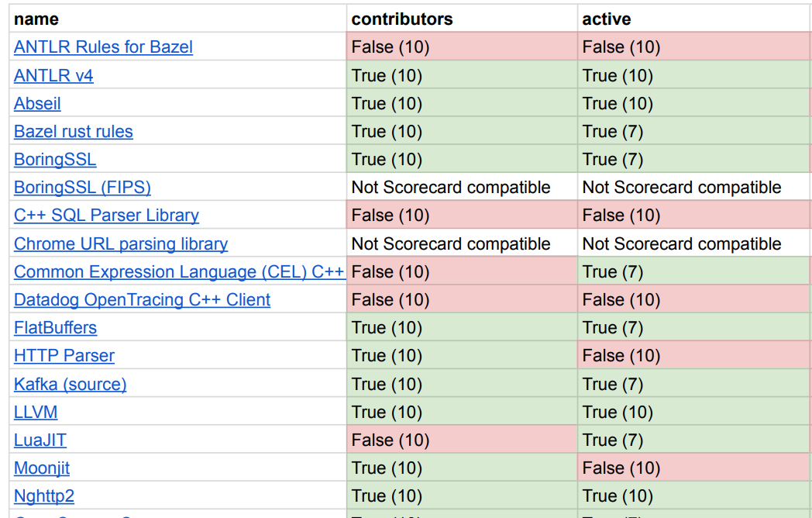The image size is (812, 518).
Task: Open the LLVM project link
Action: coord(36,412)
